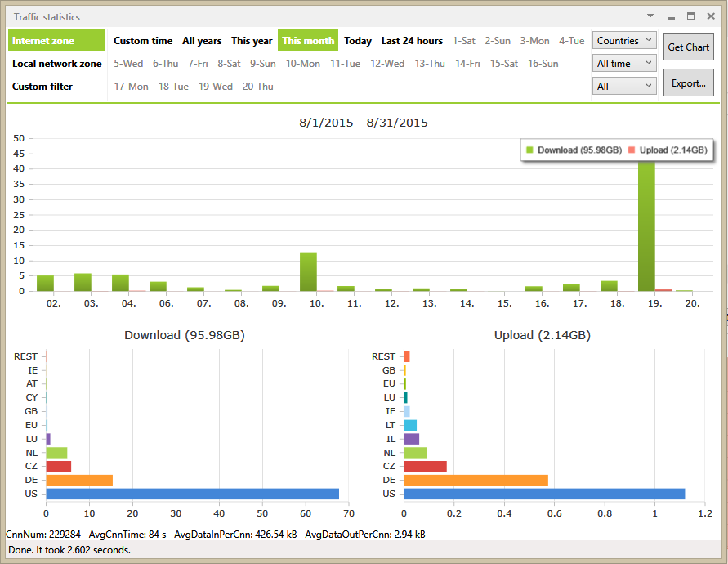Toggle the Download legend series marker

click(x=529, y=150)
